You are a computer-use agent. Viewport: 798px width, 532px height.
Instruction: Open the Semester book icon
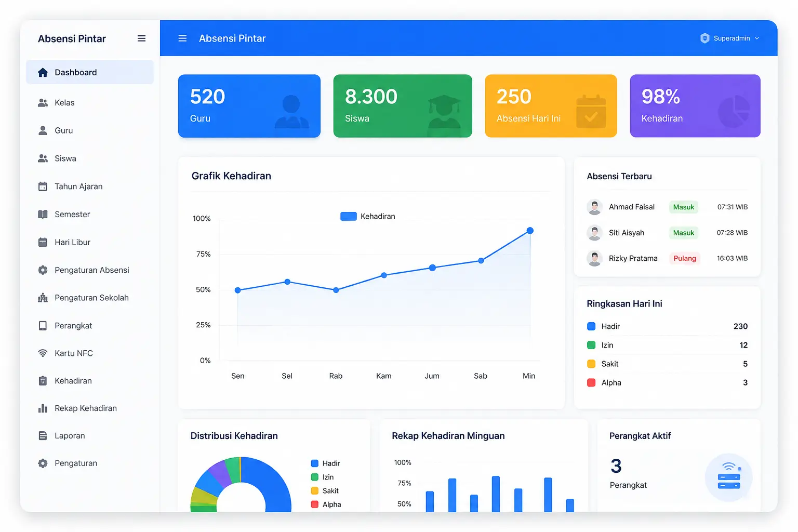click(43, 214)
